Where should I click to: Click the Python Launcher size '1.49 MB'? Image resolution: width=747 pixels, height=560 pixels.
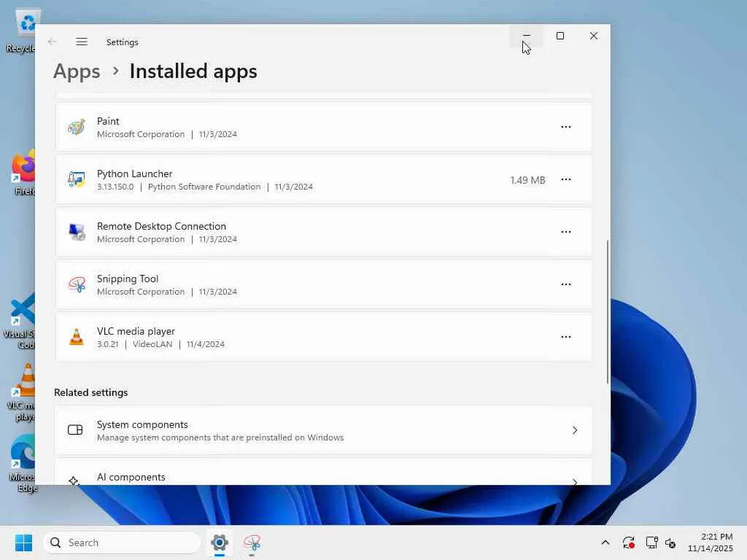tap(527, 180)
